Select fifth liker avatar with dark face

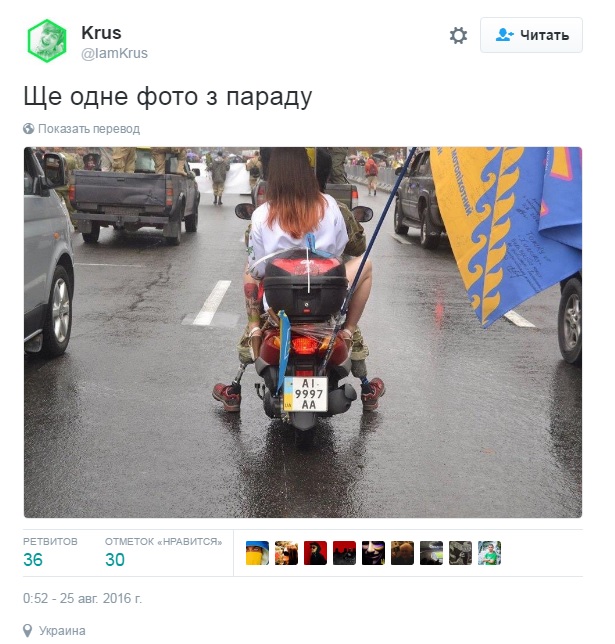point(373,553)
